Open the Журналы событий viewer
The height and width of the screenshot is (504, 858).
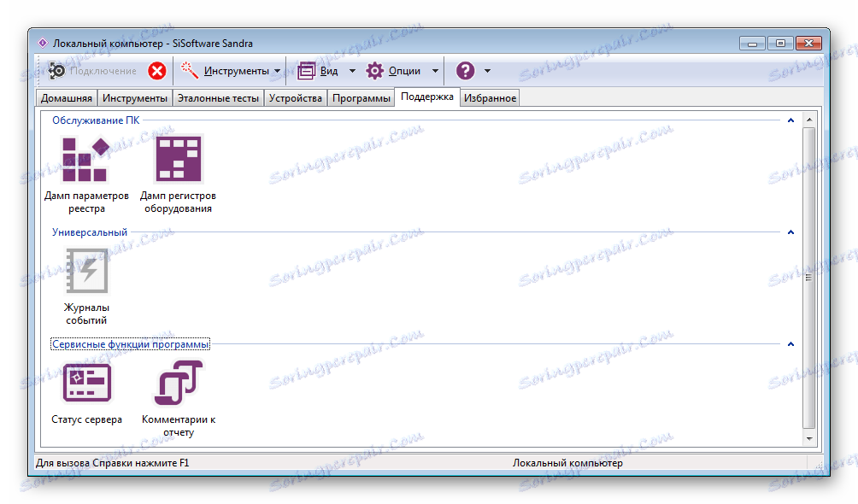pyautogui.click(x=85, y=271)
